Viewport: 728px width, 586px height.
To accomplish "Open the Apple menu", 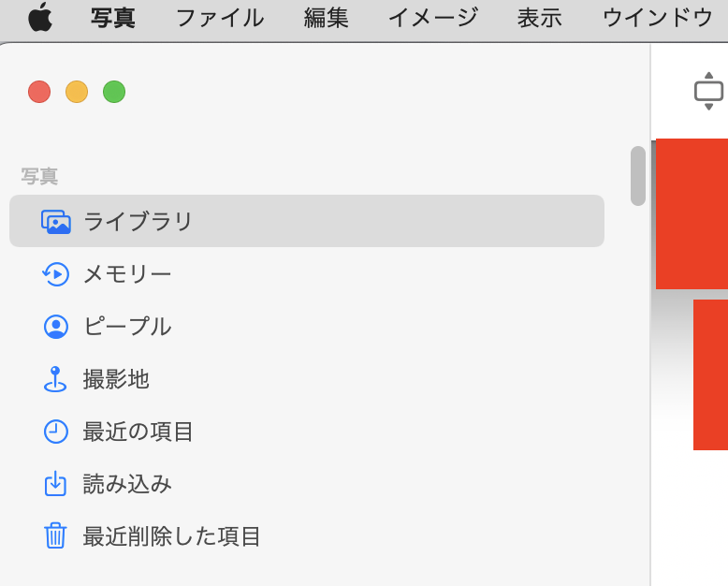I will (40, 17).
